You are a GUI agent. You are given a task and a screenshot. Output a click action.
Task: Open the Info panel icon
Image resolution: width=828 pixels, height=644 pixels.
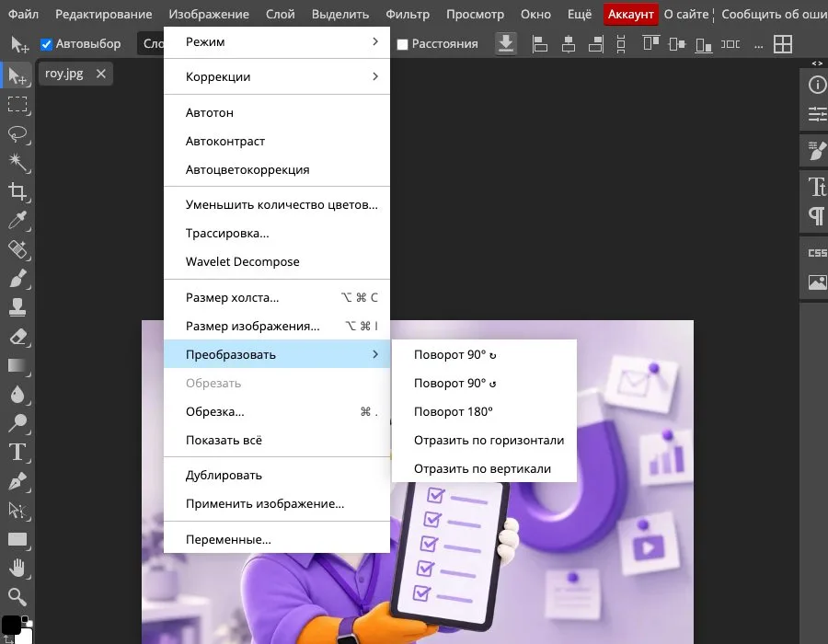(x=817, y=85)
